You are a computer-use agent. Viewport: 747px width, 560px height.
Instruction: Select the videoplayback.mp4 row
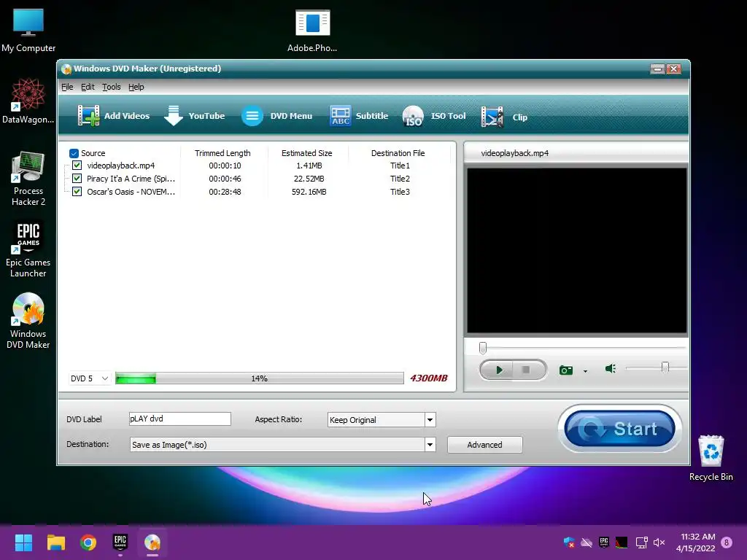258,166
